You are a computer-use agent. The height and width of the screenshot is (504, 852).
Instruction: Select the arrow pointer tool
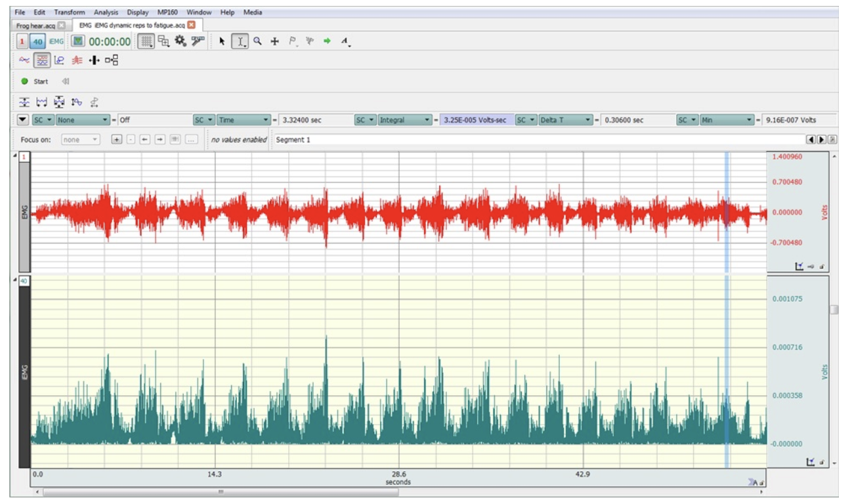click(x=223, y=41)
